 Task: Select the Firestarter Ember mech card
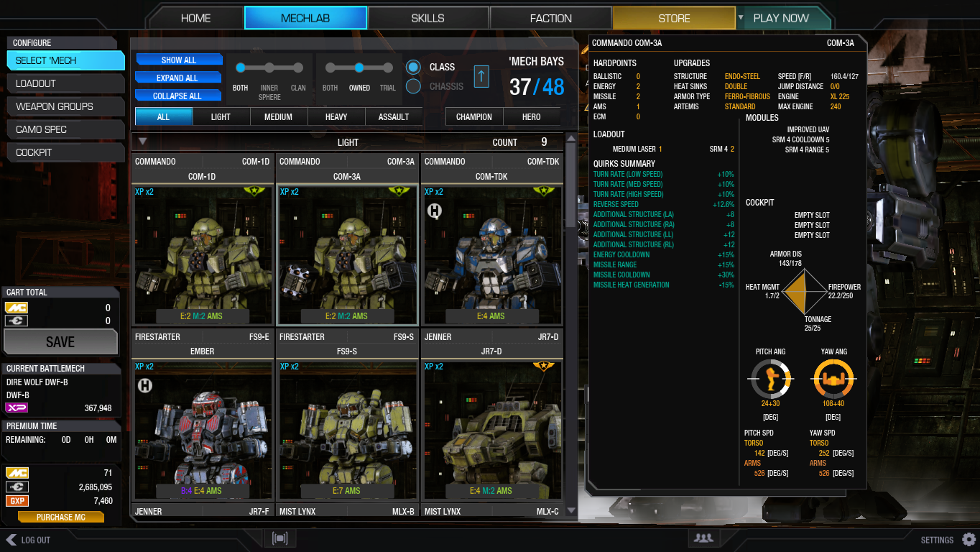tap(202, 415)
